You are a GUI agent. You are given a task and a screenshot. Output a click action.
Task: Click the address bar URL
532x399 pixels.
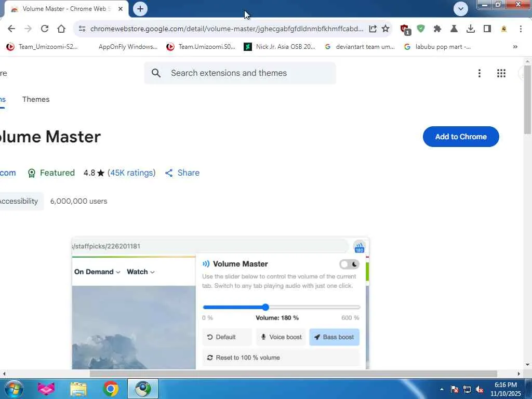[227, 29]
